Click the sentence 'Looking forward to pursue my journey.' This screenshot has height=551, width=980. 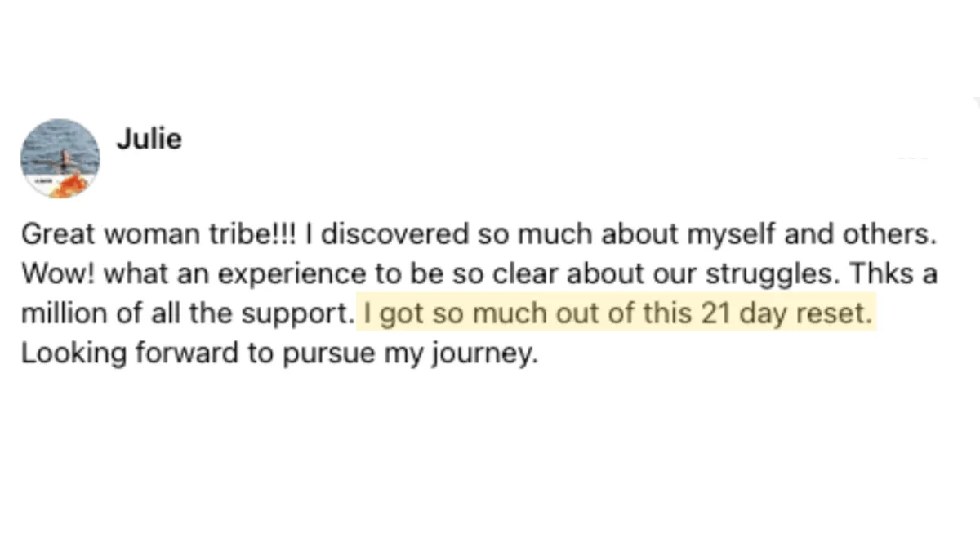point(280,355)
